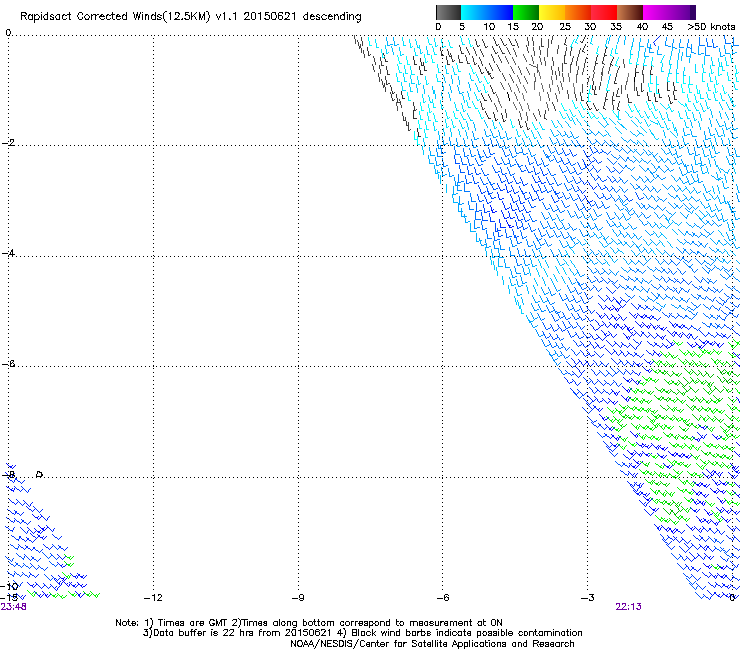
Task: Select the -4 latitude axis label
Action: 8,253
